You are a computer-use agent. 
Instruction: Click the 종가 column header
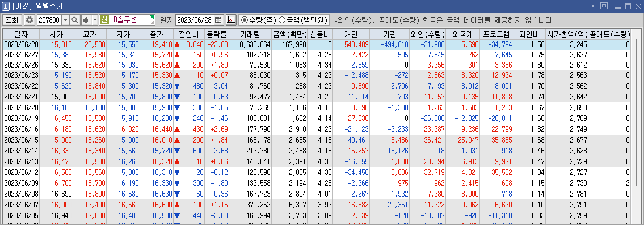point(157,34)
